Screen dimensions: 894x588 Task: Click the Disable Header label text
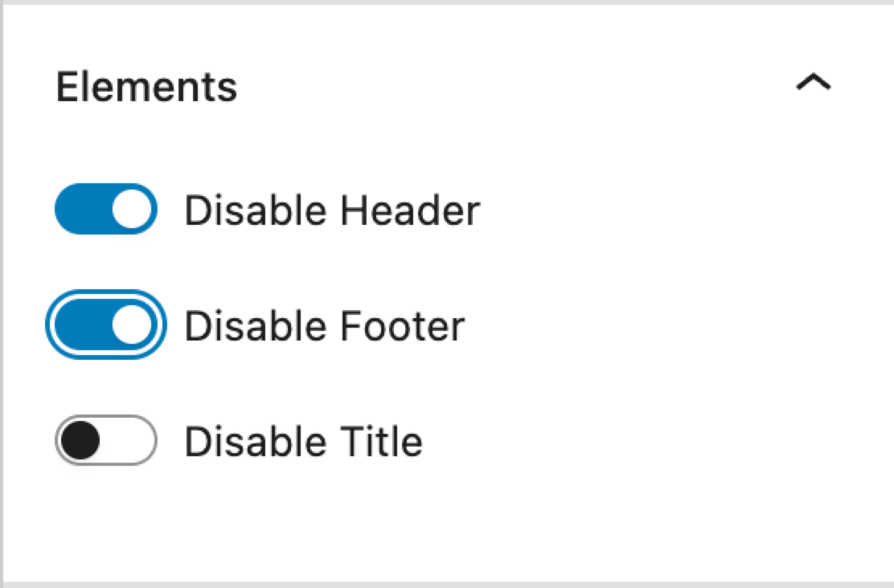(x=332, y=210)
